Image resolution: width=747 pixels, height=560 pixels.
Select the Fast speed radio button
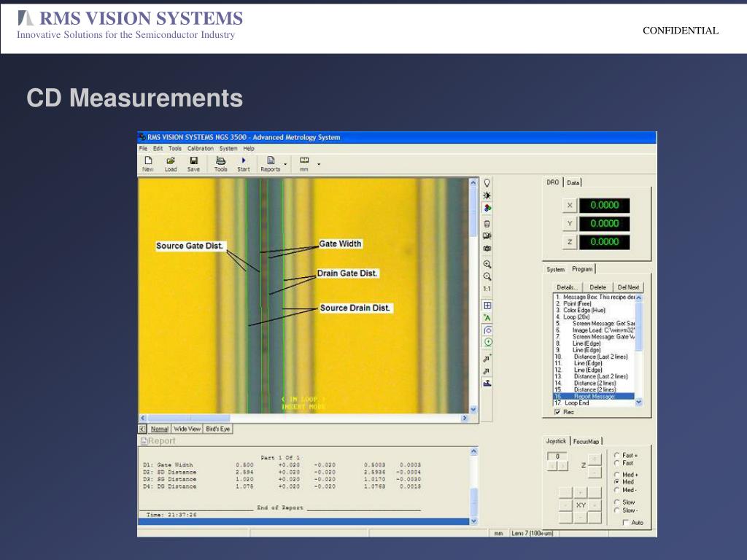click(617, 463)
